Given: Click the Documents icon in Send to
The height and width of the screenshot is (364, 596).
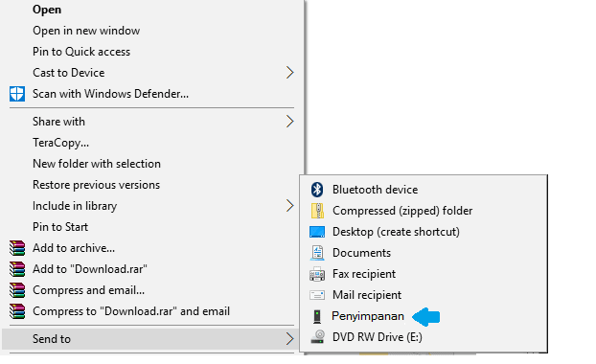Looking at the screenshot, I should (317, 253).
